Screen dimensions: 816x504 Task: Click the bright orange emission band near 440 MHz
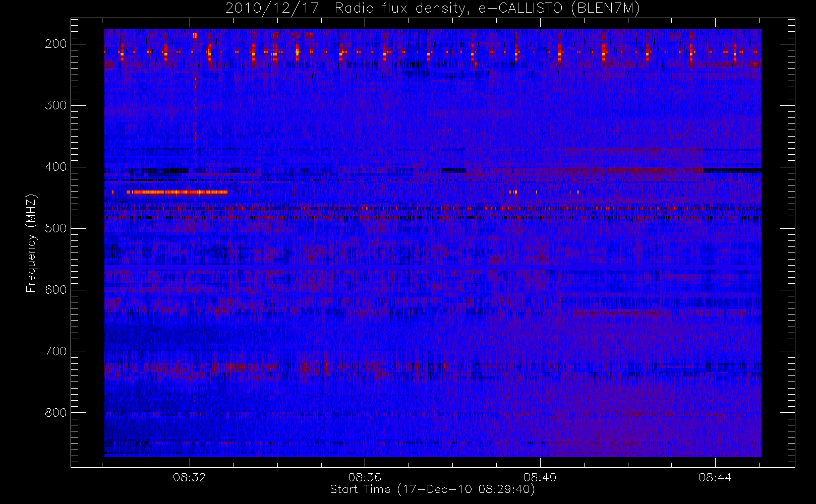(177, 192)
